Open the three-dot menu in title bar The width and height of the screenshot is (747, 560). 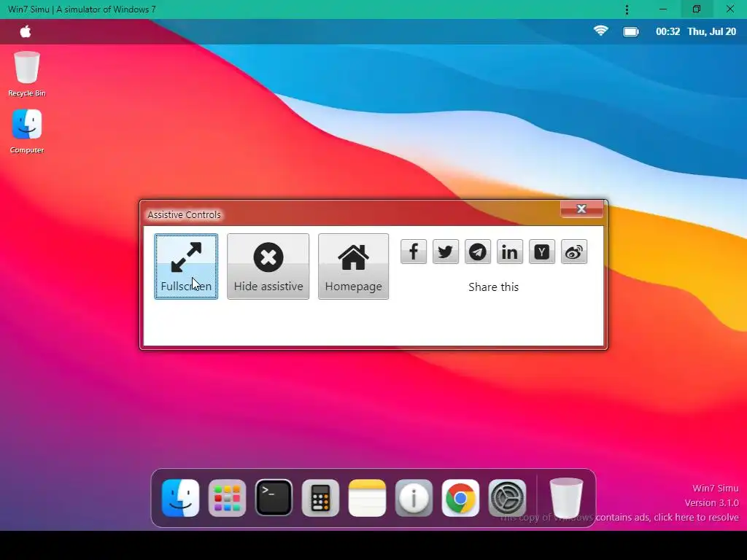click(x=627, y=9)
